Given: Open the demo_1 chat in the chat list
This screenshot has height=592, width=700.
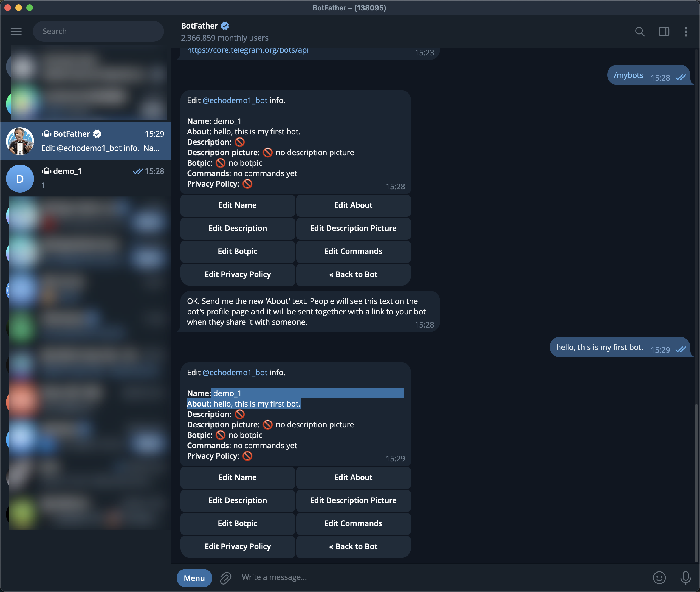Looking at the screenshot, I should pyautogui.click(x=85, y=179).
